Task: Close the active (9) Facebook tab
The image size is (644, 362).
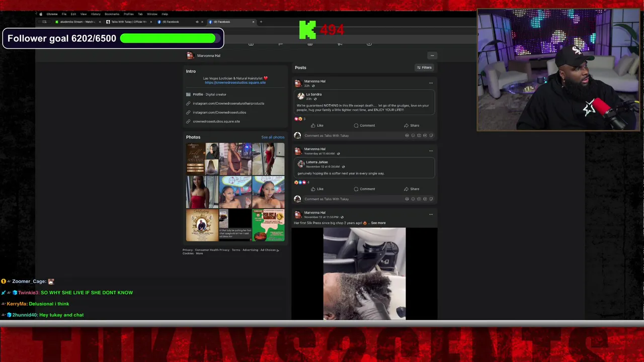Action: click(x=253, y=22)
